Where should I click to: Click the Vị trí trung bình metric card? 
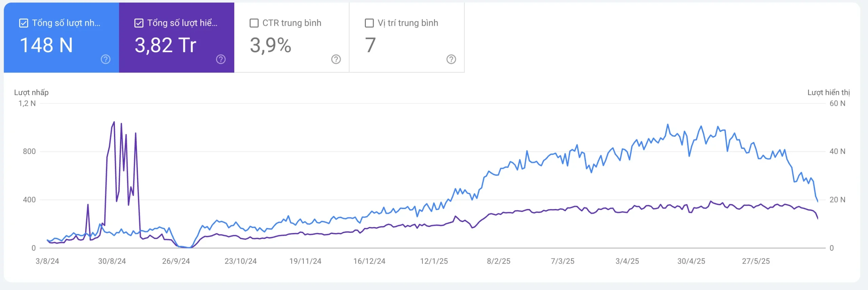pos(407,37)
